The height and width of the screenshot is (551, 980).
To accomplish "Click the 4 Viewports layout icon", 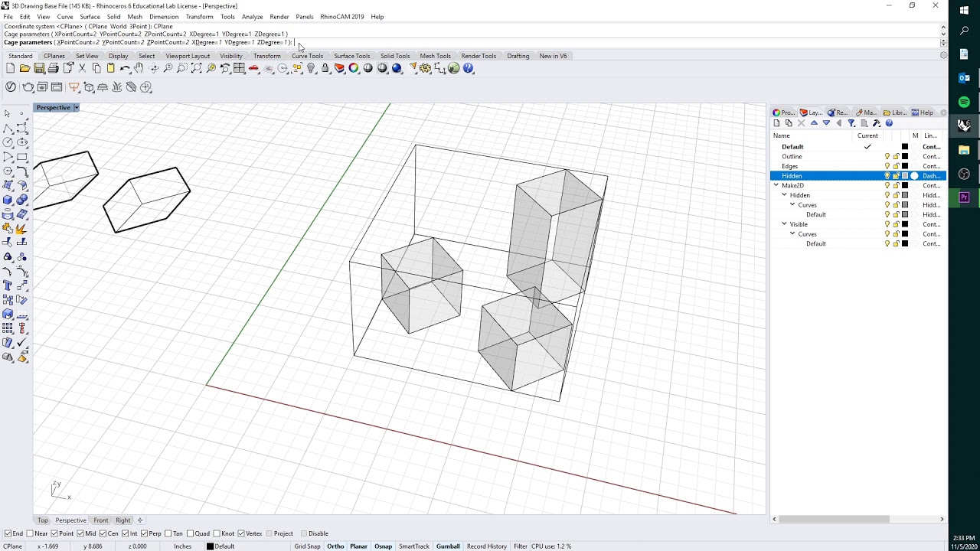I will pyautogui.click(x=239, y=68).
